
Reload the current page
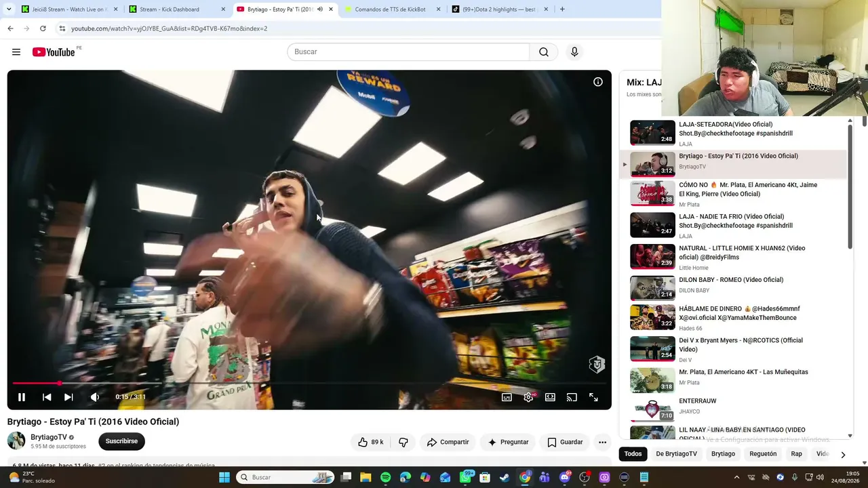(43, 28)
